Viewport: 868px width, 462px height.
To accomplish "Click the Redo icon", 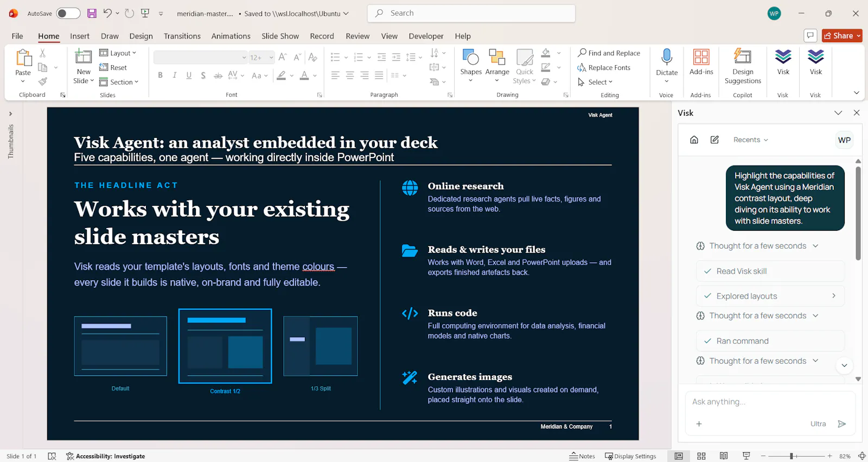I will pyautogui.click(x=129, y=14).
